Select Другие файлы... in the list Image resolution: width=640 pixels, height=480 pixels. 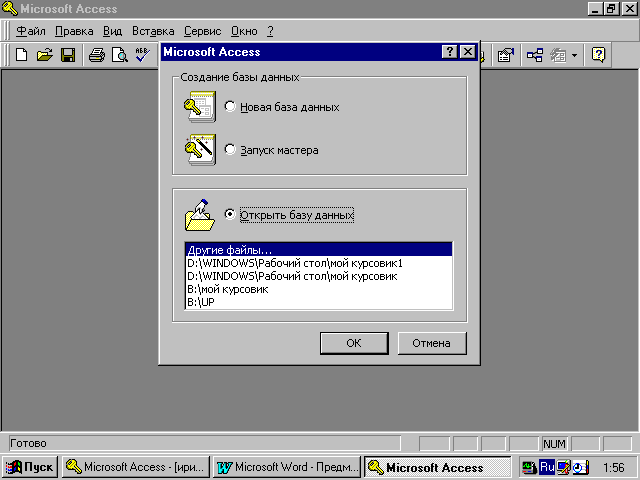318,250
